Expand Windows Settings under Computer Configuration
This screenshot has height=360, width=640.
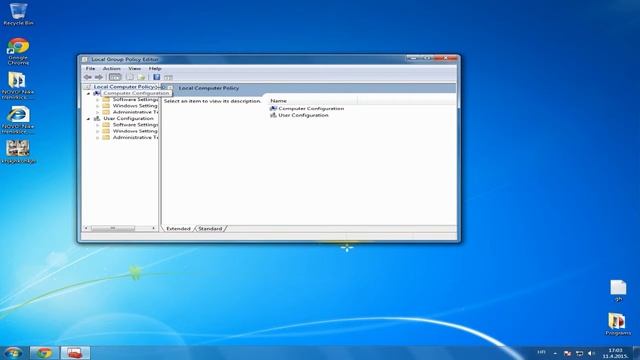click(x=98, y=106)
